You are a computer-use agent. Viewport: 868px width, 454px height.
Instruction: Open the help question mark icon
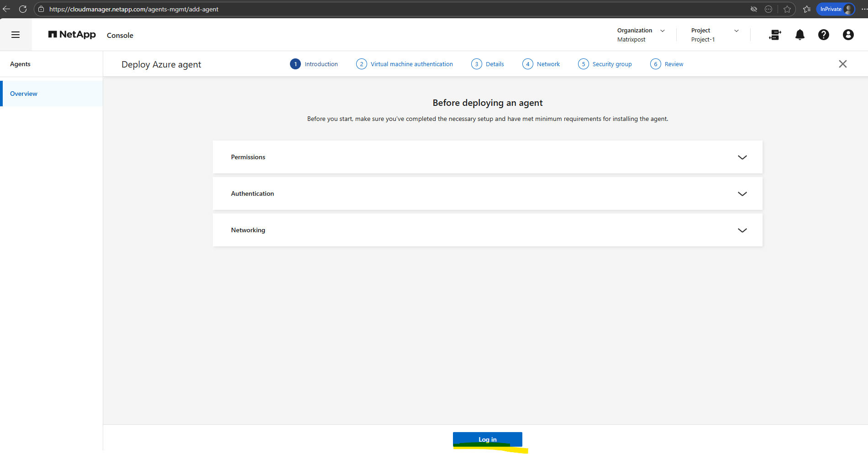(x=824, y=35)
